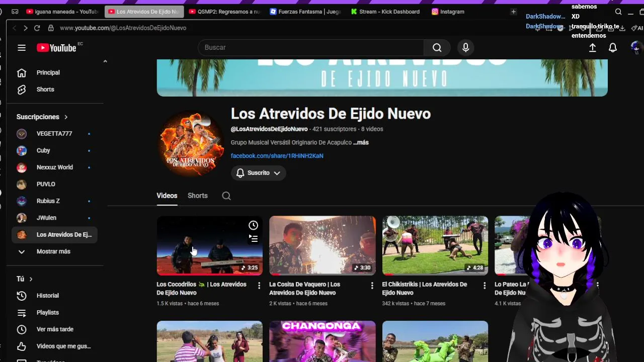This screenshot has height=362, width=644.
Task: Open PUVLO subscription channel
Action: pyautogui.click(x=54, y=184)
